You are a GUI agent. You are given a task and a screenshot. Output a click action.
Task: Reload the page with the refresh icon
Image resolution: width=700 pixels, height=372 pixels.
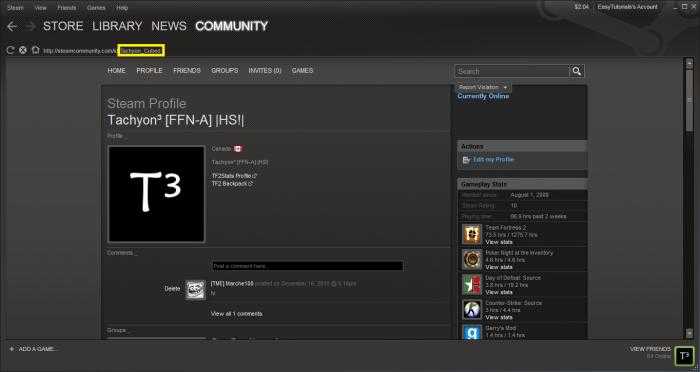pyautogui.click(x=10, y=50)
